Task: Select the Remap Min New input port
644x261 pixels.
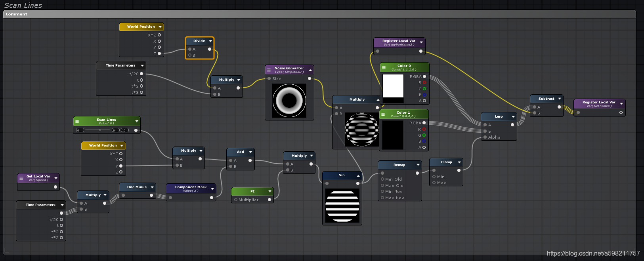Action: [382, 191]
